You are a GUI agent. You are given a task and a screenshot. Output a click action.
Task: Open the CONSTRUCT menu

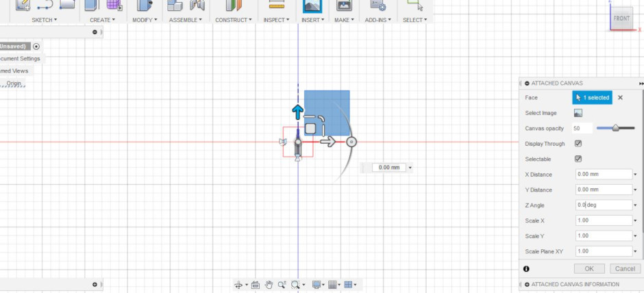234,20
